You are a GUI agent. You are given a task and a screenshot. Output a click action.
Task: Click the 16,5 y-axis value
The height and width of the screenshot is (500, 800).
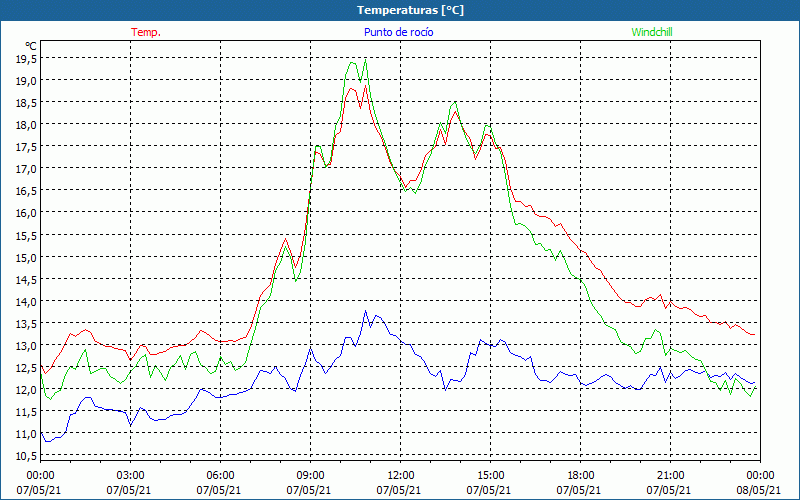click(26, 191)
